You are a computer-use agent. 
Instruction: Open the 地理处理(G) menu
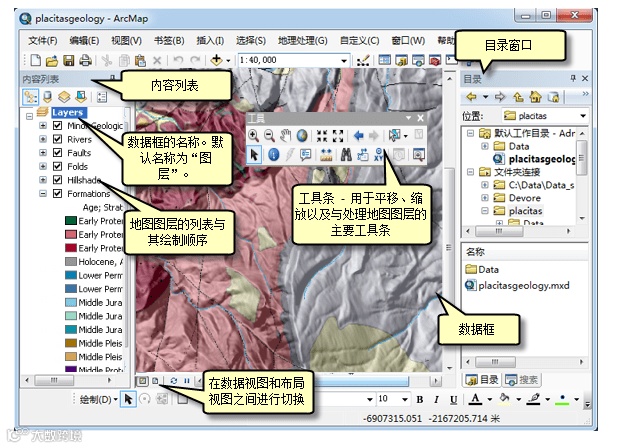click(303, 41)
